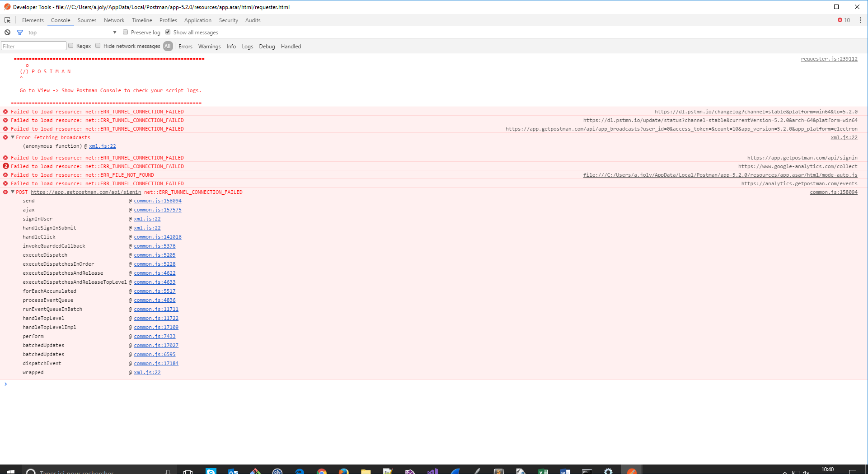Collapse the POST signin stack trace
The height and width of the screenshot is (474, 868).
[12, 192]
